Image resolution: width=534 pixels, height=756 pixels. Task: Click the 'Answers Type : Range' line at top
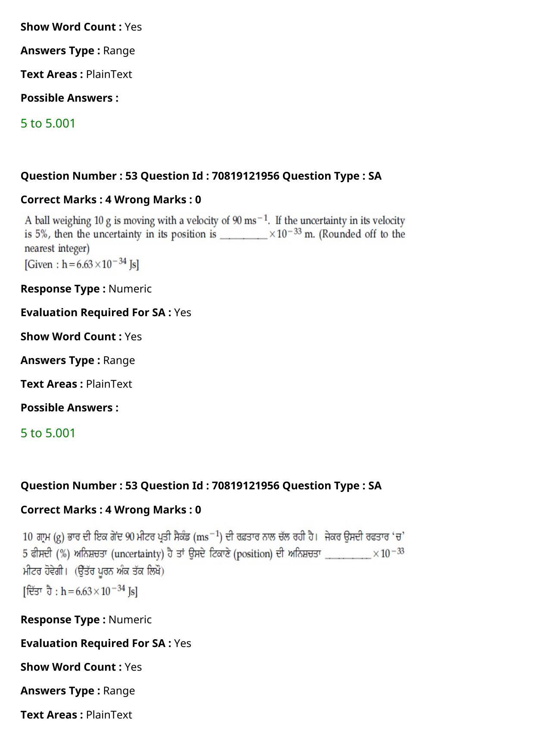[x=78, y=50]
